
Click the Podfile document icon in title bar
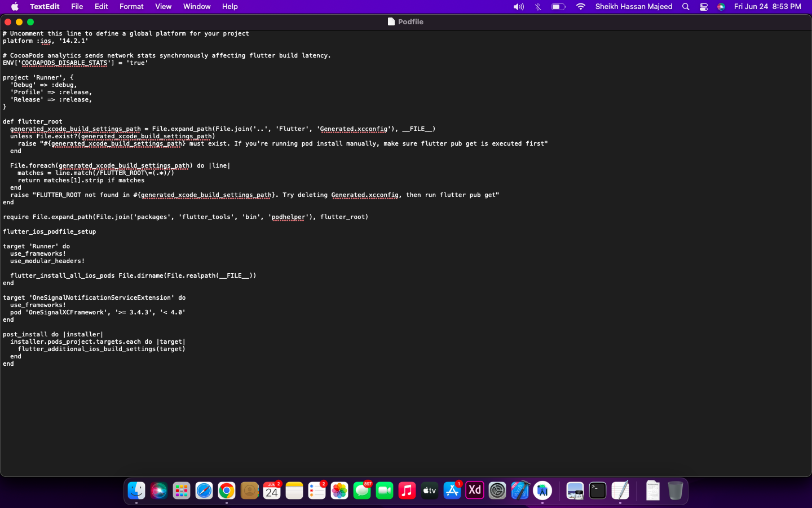pos(391,21)
